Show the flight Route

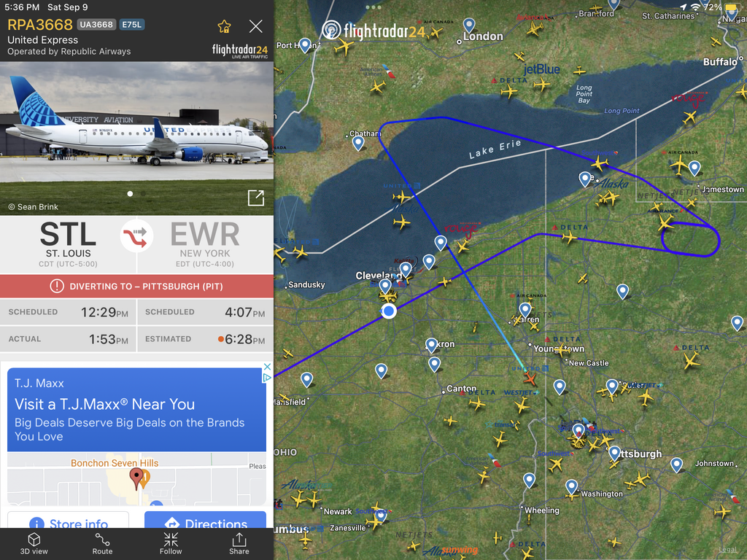pos(102,544)
